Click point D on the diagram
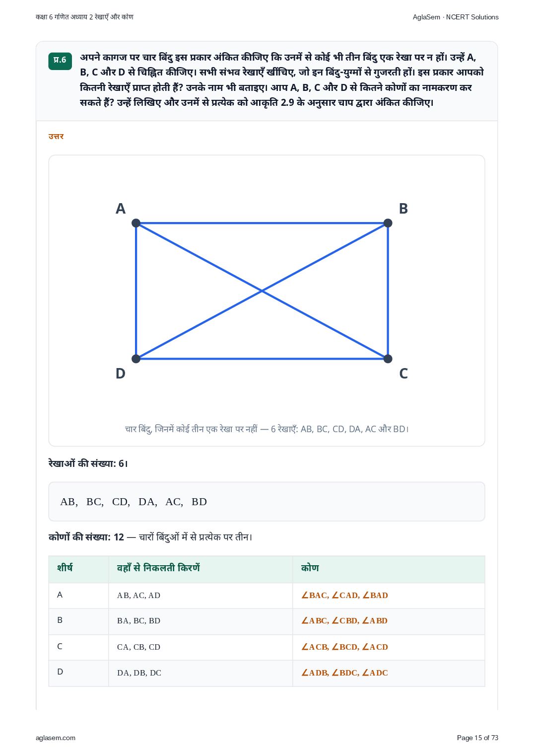Screen dimensions: 534x756 [x=136, y=359]
